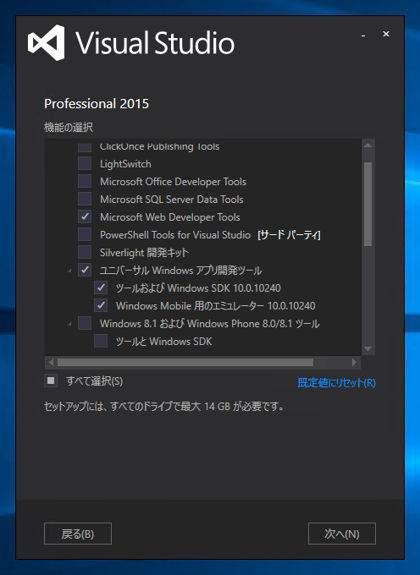Viewport: 420px width, 575px height.
Task: Uncheck Microsoft Web Developer Tools
Action: point(85,217)
